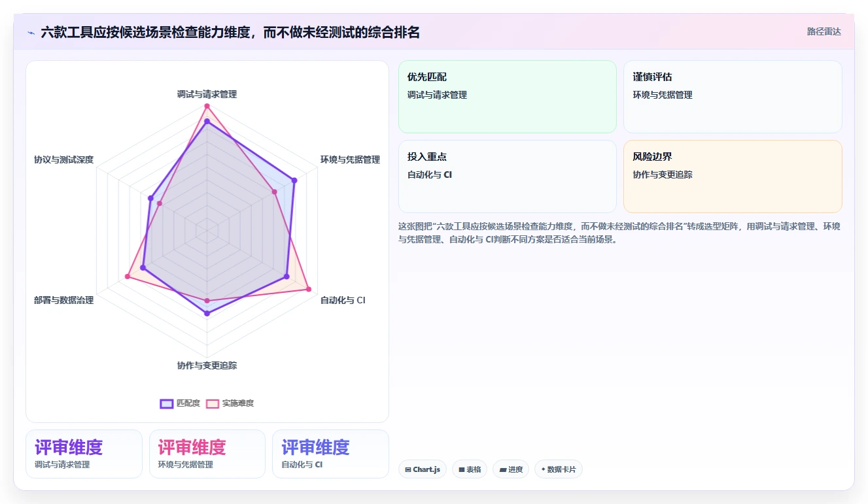
Task: Click the 数据卡片 tag chip
Action: pyautogui.click(x=559, y=469)
